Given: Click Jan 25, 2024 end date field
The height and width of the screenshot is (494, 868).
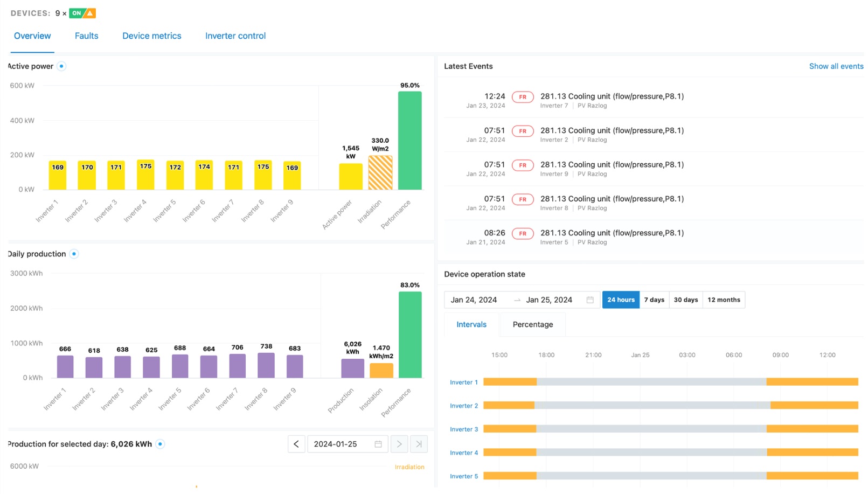Looking at the screenshot, I should (549, 300).
